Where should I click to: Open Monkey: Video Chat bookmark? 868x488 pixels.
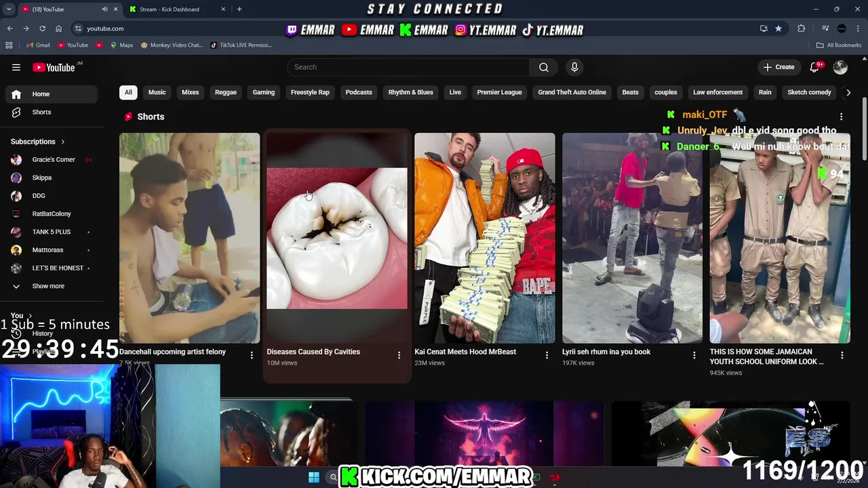tap(172, 45)
